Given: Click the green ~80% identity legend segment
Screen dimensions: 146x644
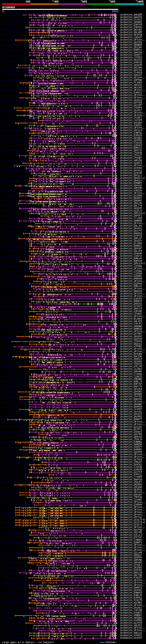Looking at the screenshot, I should (101, 4).
